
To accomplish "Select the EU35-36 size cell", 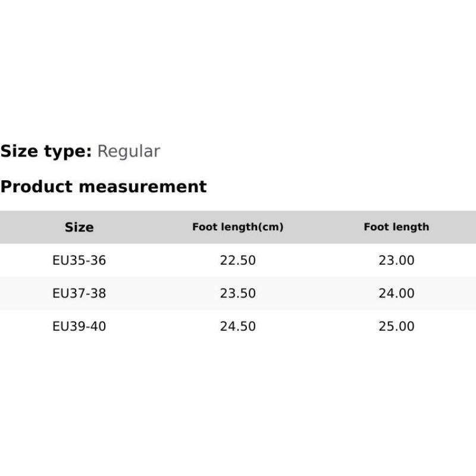I will [x=79, y=261].
